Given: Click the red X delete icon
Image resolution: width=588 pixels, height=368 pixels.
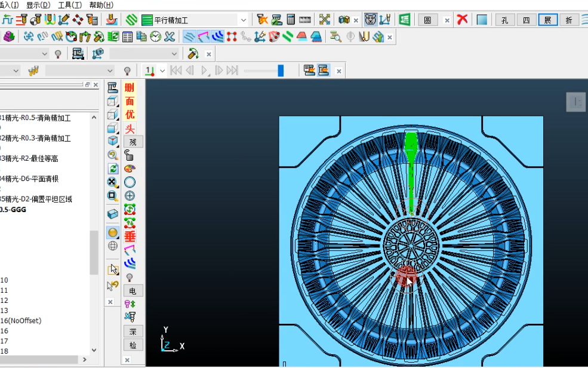Looking at the screenshot, I should (462, 20).
